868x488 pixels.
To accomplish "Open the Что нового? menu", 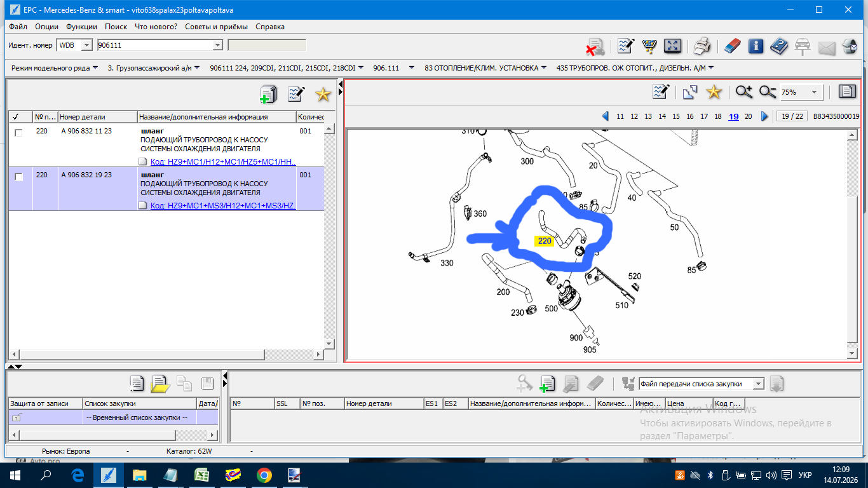I will pyautogui.click(x=156, y=27).
